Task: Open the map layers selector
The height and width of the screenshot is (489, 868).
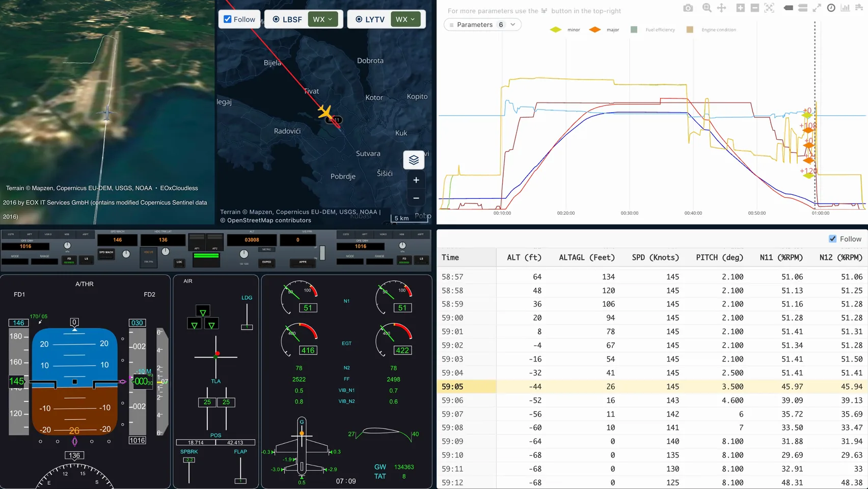Action: coord(414,160)
